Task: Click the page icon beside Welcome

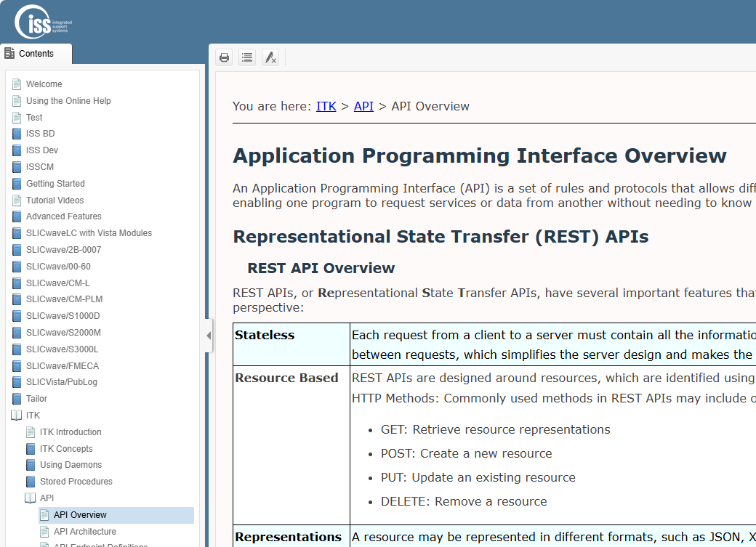Action: point(16,84)
